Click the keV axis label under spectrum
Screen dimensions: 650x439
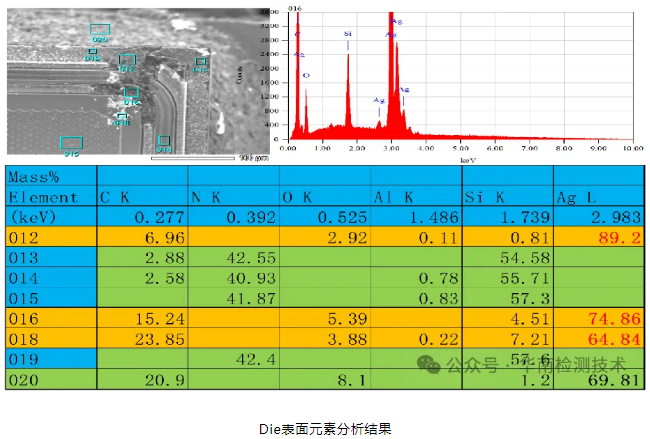465,158
